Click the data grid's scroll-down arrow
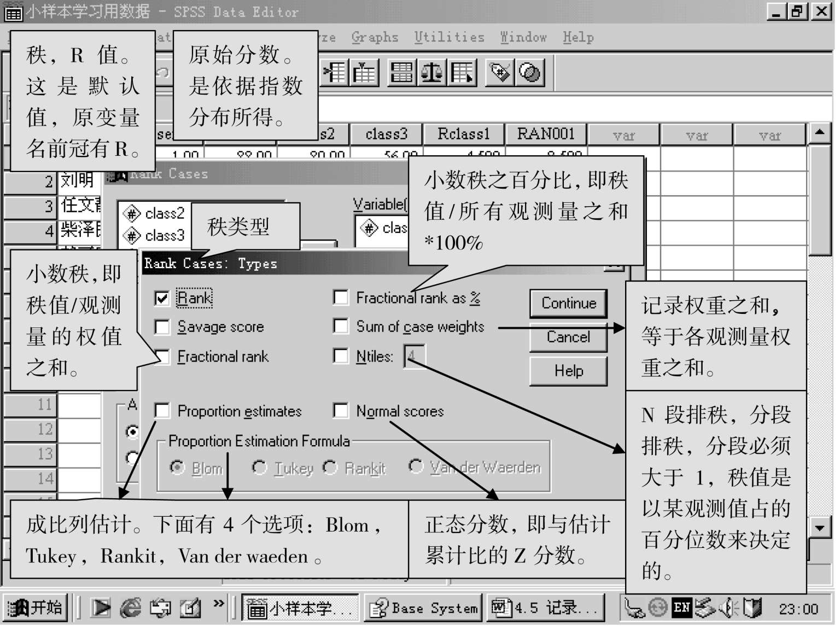This screenshot has width=840, height=631. pyautogui.click(x=819, y=528)
